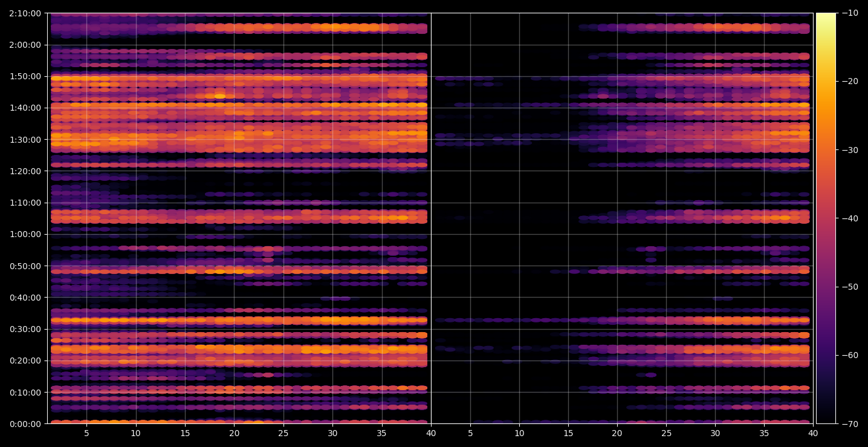Click x-axis tick 5 of the left panel

point(86,433)
